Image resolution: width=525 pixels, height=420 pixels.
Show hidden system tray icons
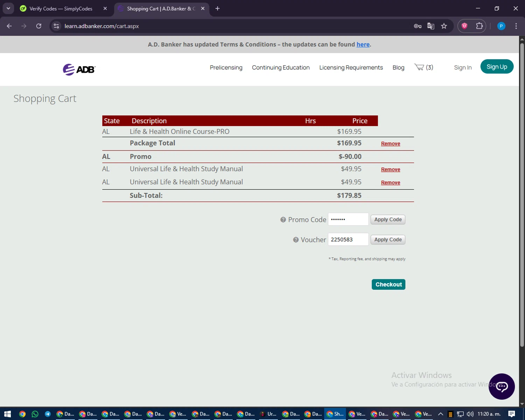pyautogui.click(x=441, y=414)
